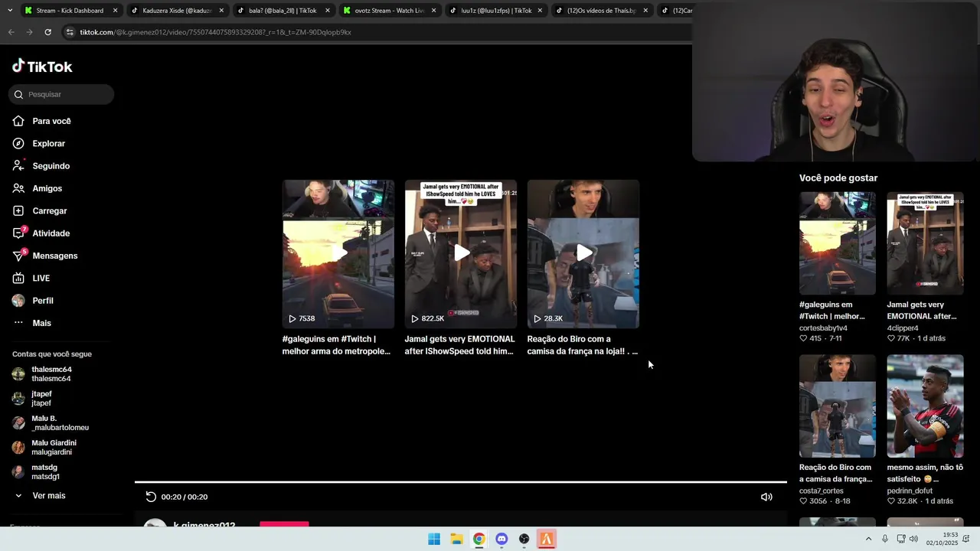
Task: Replay the video using replay icon
Action: (151, 497)
